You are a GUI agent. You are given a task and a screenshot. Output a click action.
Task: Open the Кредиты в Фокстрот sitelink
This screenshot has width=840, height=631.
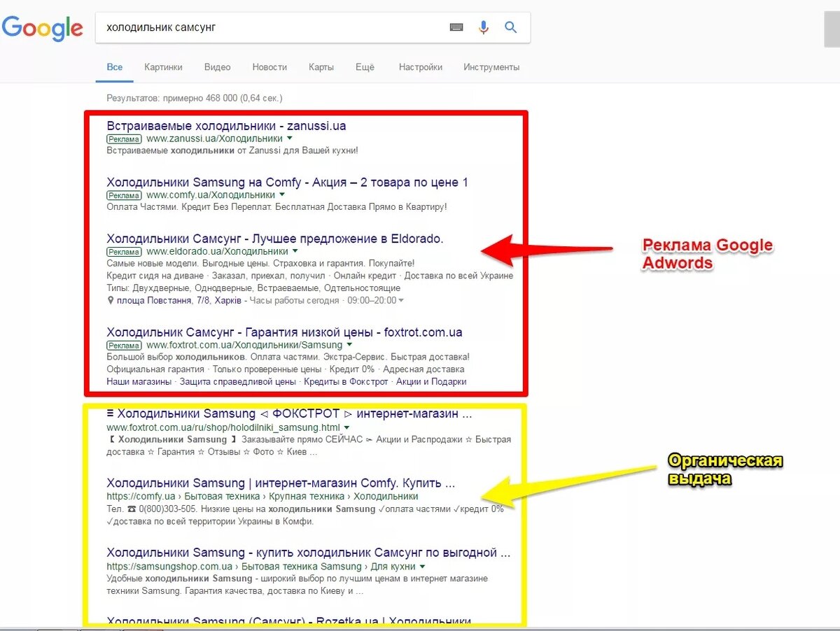click(346, 381)
